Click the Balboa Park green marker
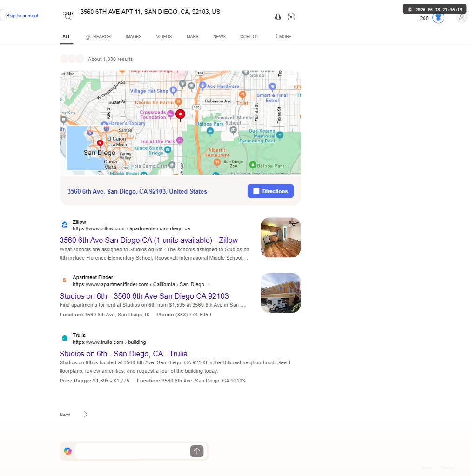Viewport: 471px width, 476px height. 253,165
